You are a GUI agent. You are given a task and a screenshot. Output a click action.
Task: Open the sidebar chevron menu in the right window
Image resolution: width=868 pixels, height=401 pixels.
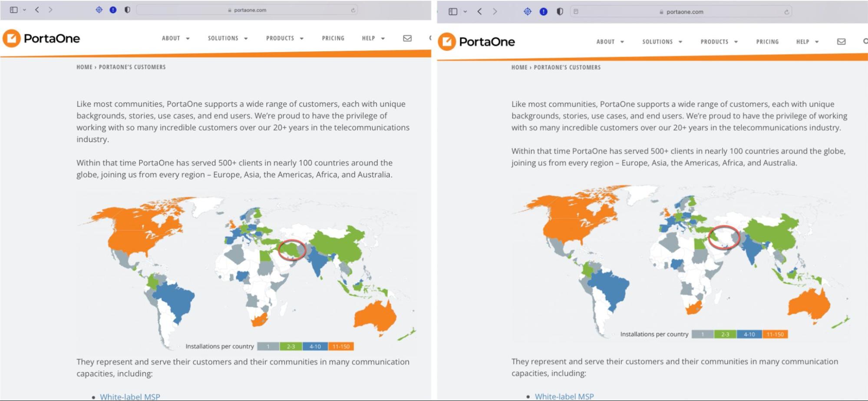[465, 12]
